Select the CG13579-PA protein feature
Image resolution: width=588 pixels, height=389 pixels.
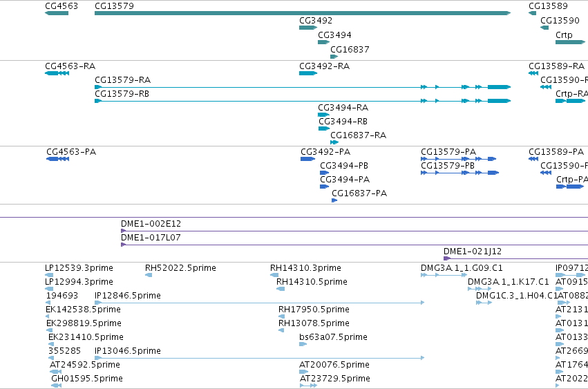coord(459,159)
